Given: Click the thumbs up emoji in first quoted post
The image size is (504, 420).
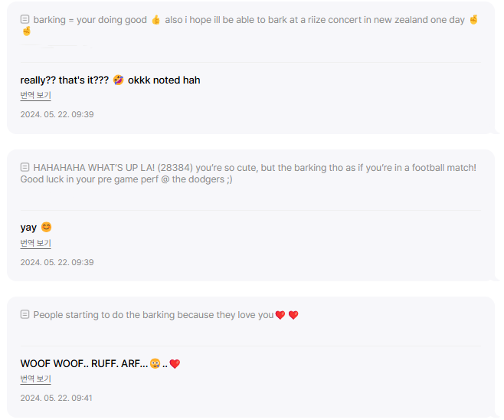Looking at the screenshot, I should pos(156,20).
